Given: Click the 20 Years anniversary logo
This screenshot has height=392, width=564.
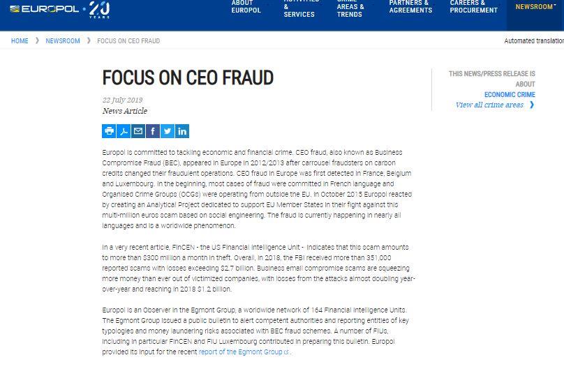Looking at the screenshot, I should point(99,9).
